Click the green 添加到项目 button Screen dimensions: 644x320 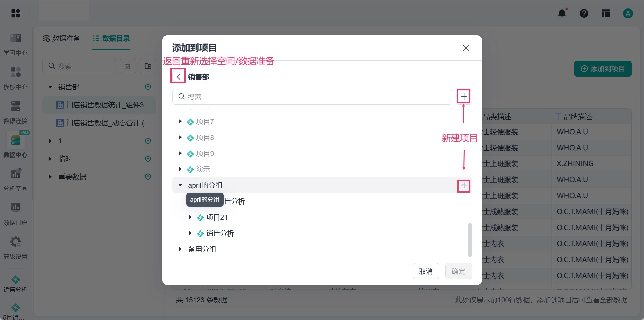[603, 69]
